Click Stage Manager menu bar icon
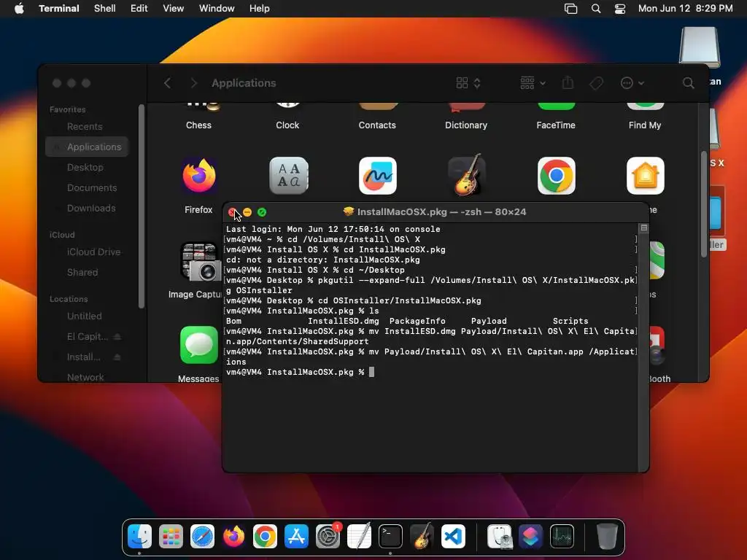 click(570, 9)
